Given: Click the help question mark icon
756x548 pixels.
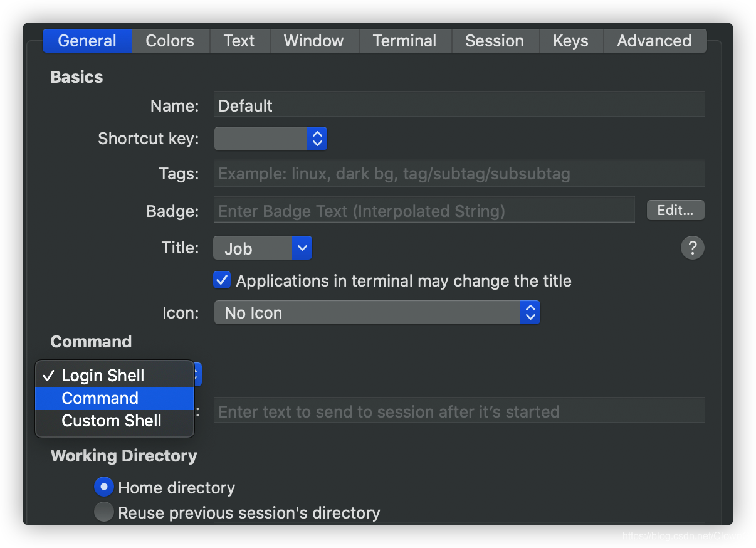Looking at the screenshot, I should 692,248.
